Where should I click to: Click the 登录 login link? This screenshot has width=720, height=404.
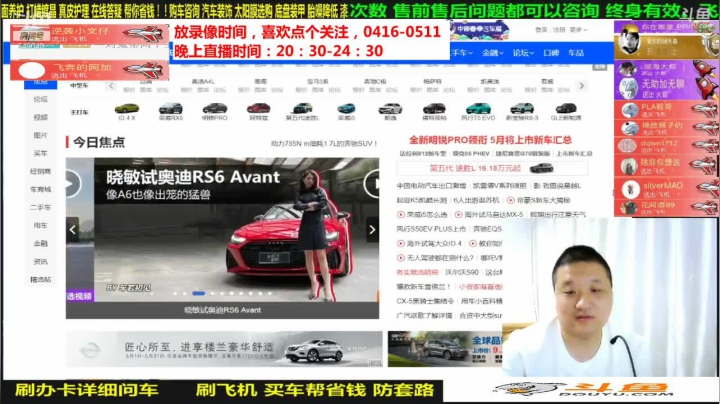pos(541,30)
